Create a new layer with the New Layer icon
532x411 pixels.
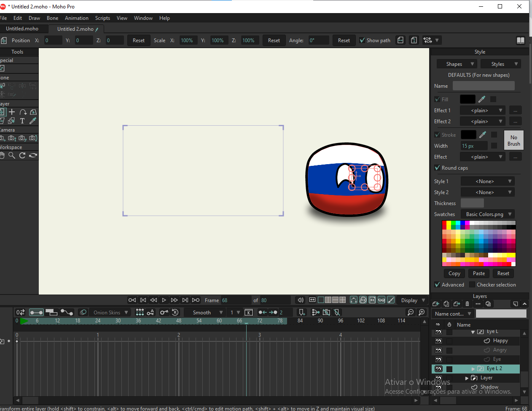[x=436, y=304]
